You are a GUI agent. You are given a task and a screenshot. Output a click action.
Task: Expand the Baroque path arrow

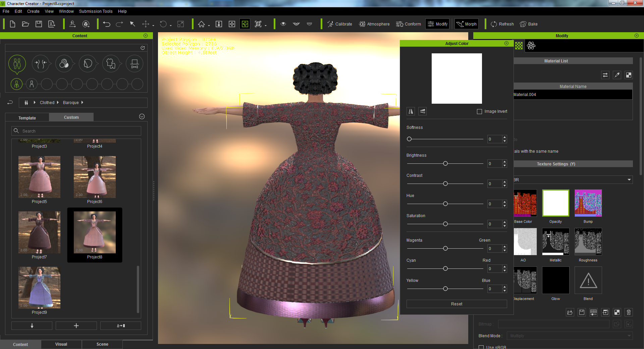pos(82,102)
